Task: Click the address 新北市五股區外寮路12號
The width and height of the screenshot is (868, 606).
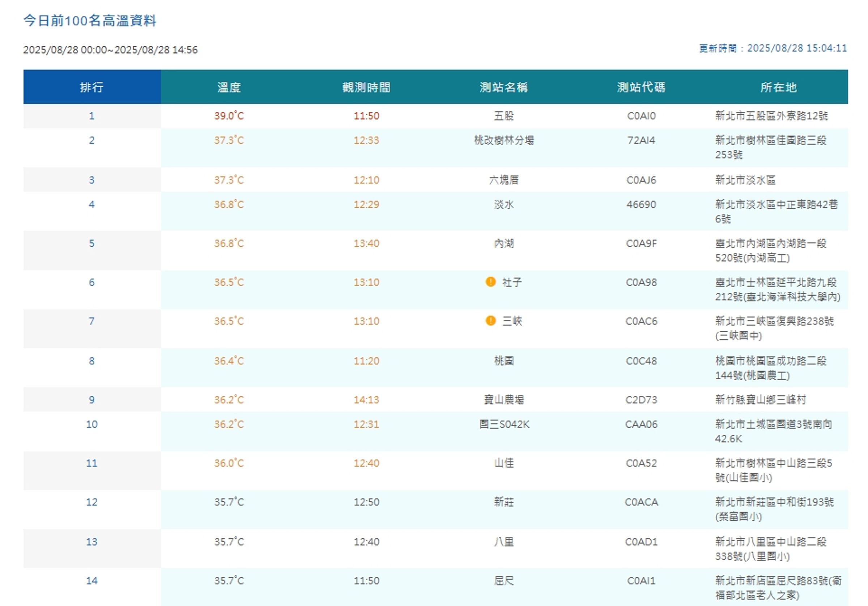Action: pos(771,116)
